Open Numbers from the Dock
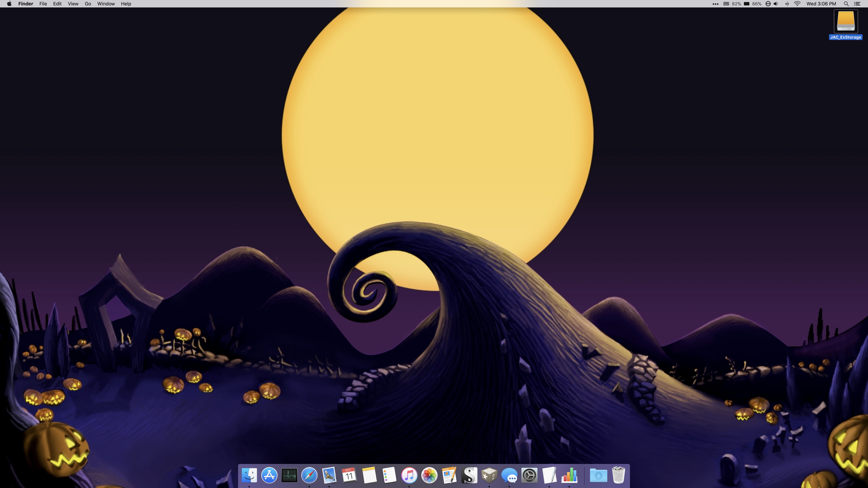 [x=569, y=475]
